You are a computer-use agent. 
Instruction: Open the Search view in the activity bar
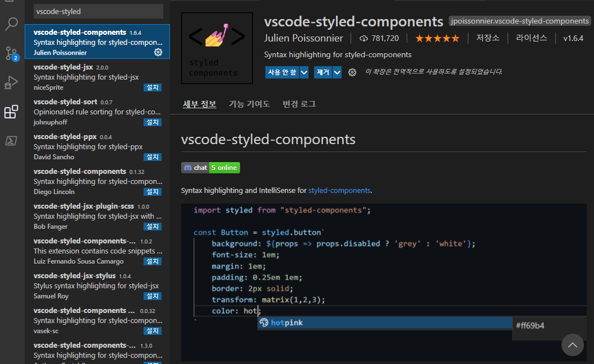pos(11,24)
